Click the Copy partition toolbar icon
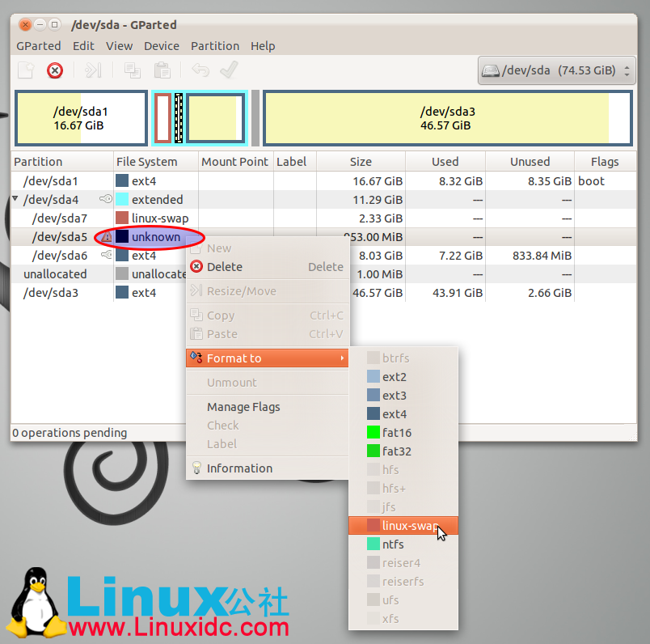The height and width of the screenshot is (644, 650). click(x=133, y=70)
